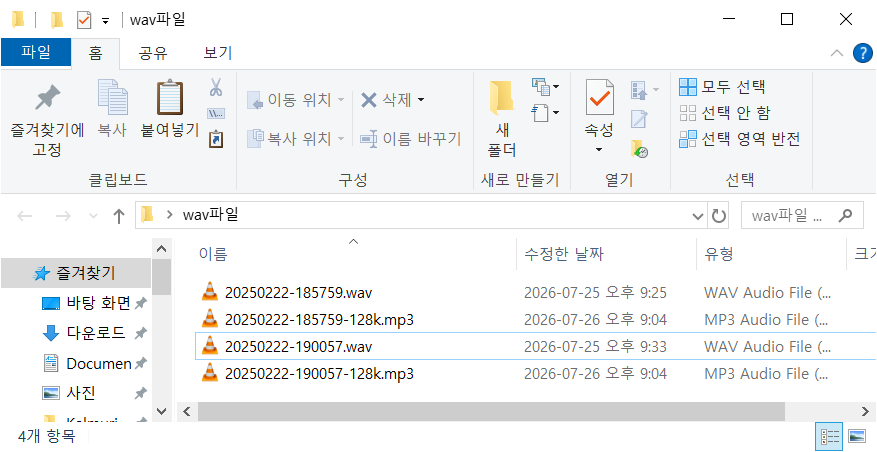Click the blue Help question mark icon

tap(862, 53)
